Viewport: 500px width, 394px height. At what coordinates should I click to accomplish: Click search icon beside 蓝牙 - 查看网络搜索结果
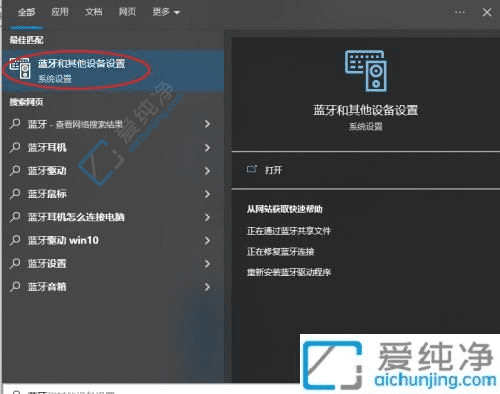click(15, 124)
